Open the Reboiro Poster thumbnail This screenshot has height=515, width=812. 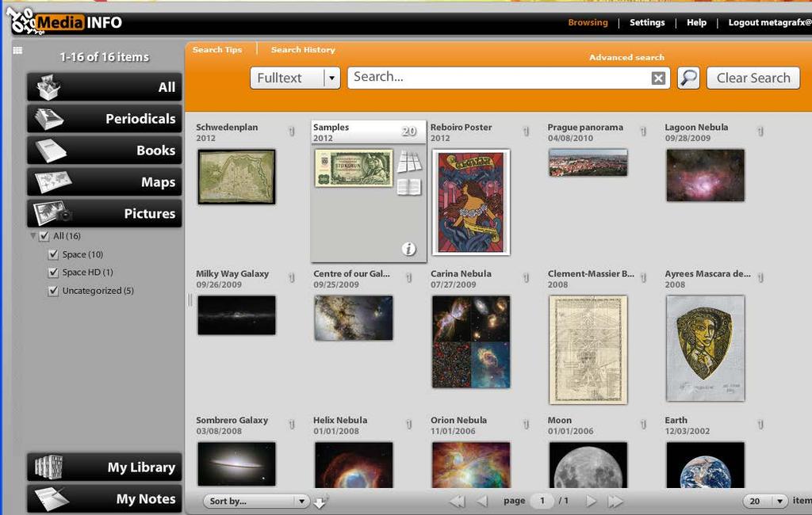pyautogui.click(x=471, y=202)
